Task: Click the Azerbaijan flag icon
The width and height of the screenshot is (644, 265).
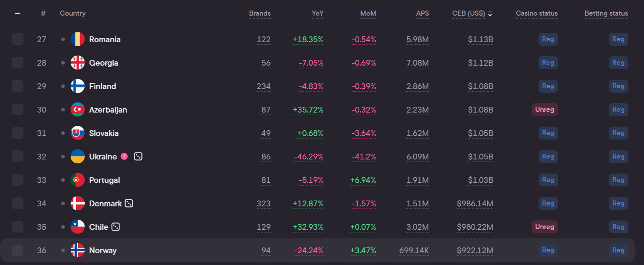Action: coord(77,110)
